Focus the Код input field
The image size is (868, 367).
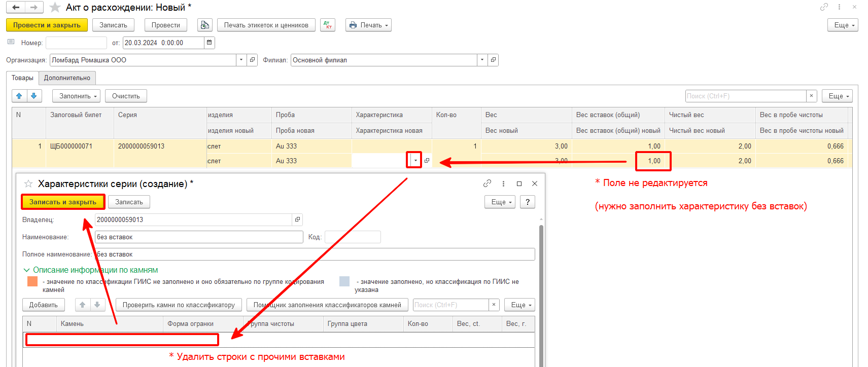click(x=353, y=237)
